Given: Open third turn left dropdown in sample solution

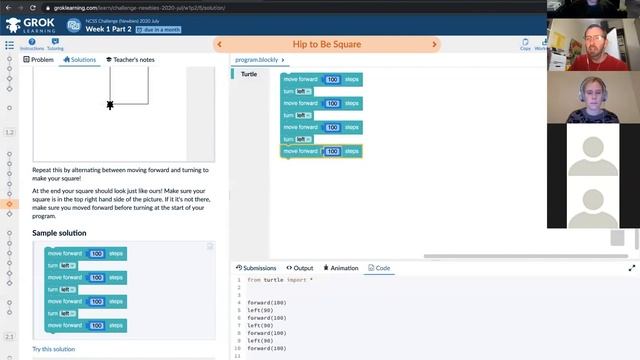Looking at the screenshot, I should tap(67, 313).
